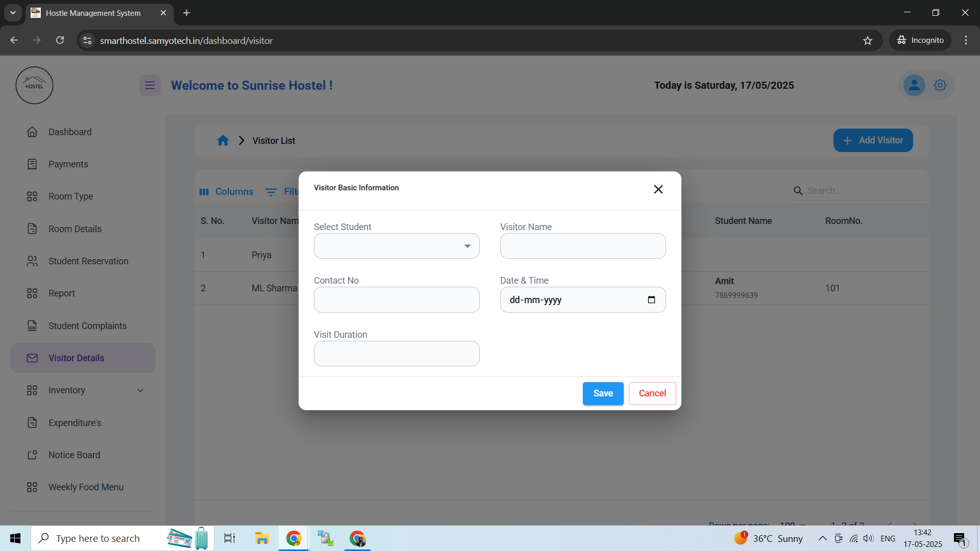The width and height of the screenshot is (980, 551).
Task: Open the Student Complaints section
Action: 87,325
